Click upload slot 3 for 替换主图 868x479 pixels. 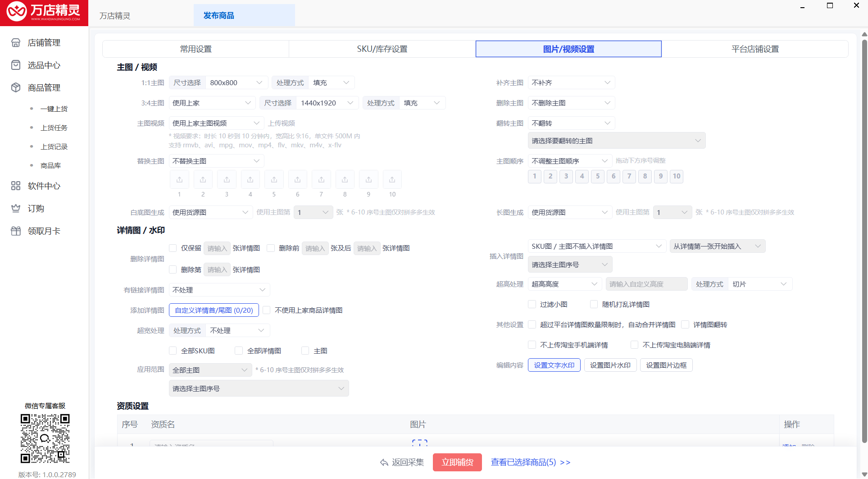(x=227, y=179)
